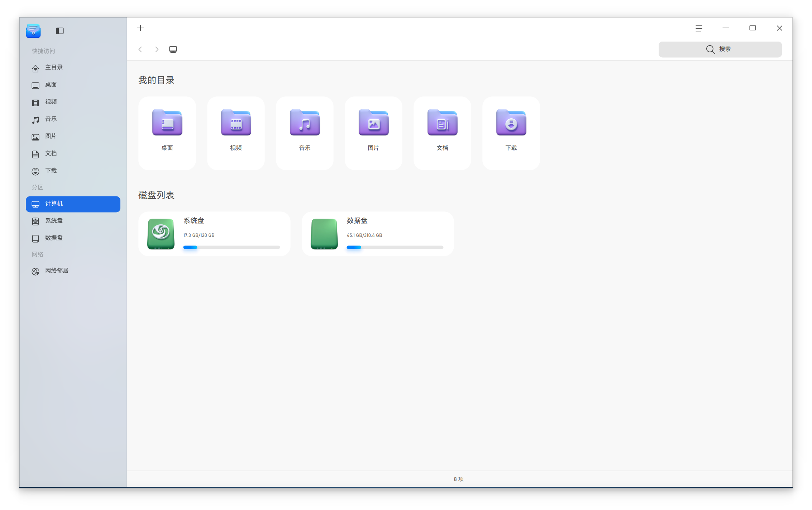Open the 音乐 folder icon
The image size is (812, 510).
coord(305,122)
